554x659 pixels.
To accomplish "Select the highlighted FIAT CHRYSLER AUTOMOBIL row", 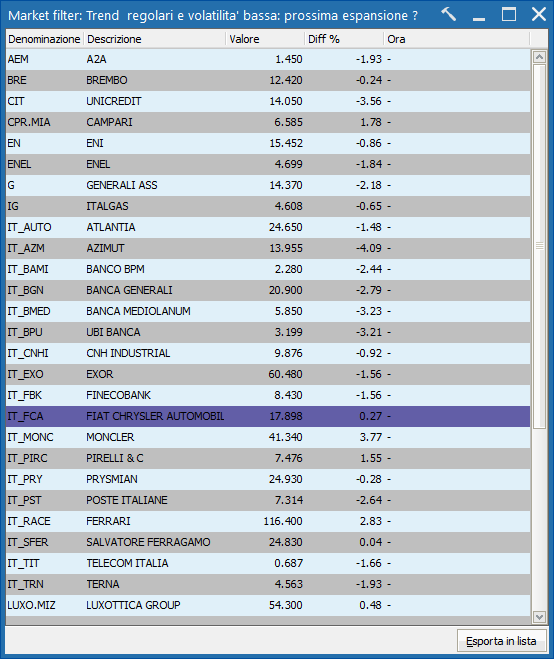I will click(268, 416).
